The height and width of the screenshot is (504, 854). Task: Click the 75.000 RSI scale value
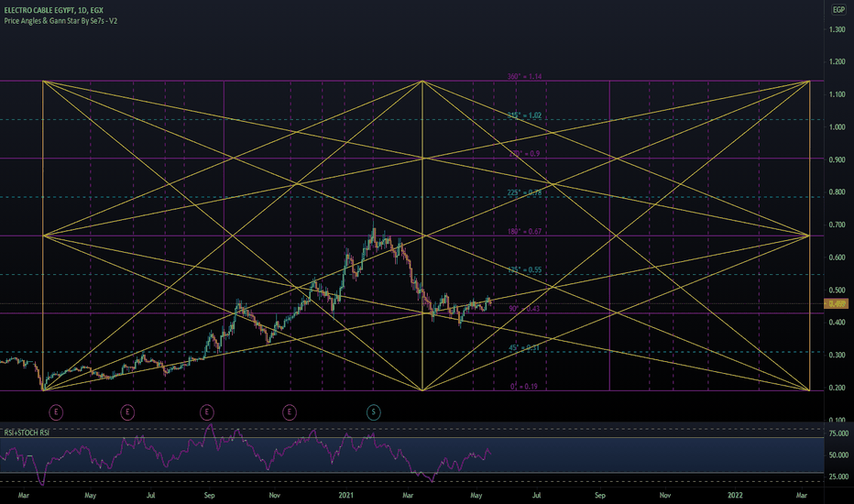click(x=838, y=433)
